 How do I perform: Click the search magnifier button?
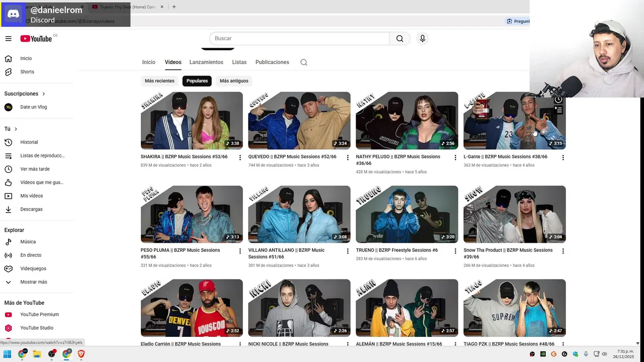tap(399, 39)
